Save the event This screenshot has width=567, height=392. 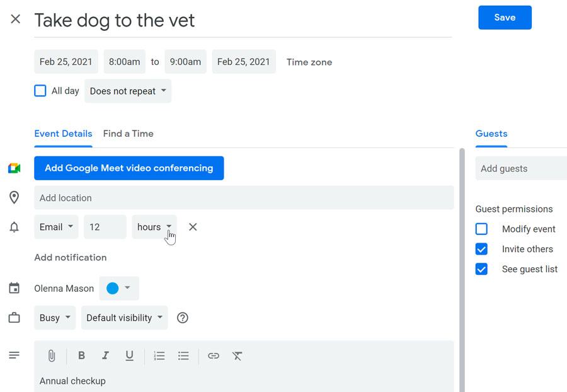[505, 18]
